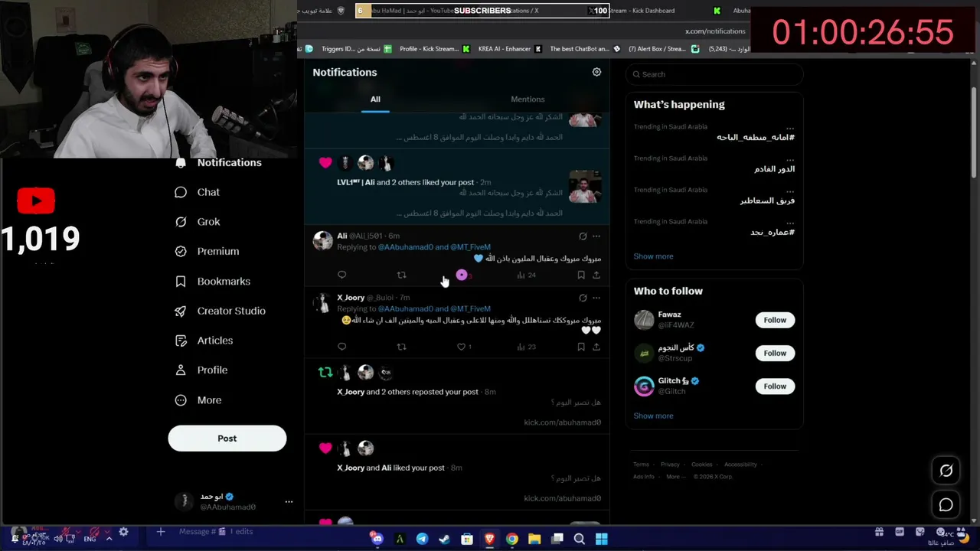This screenshot has width=980, height=551.
Task: Click the X Search field
Action: [x=714, y=74]
